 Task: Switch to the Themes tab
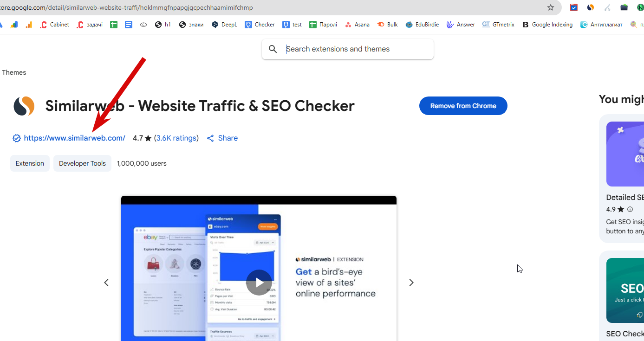pyautogui.click(x=14, y=72)
